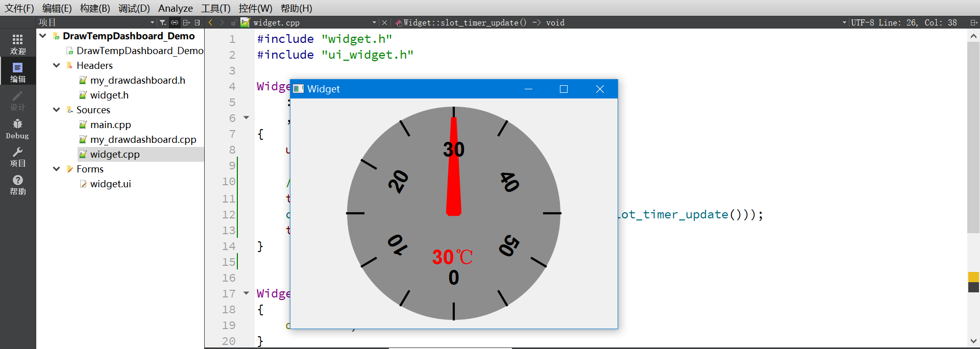Select the Sources folder label
This screenshot has height=349, width=980.
(x=93, y=110)
